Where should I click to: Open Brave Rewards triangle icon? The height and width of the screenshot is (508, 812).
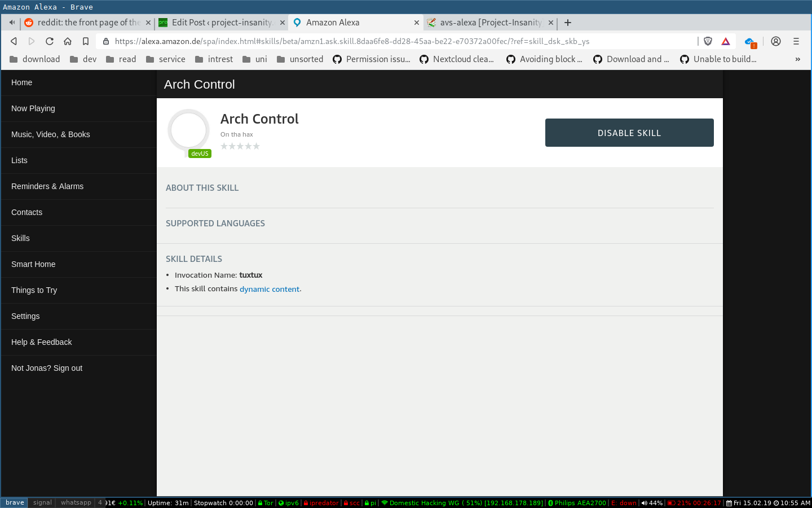pyautogui.click(x=726, y=41)
